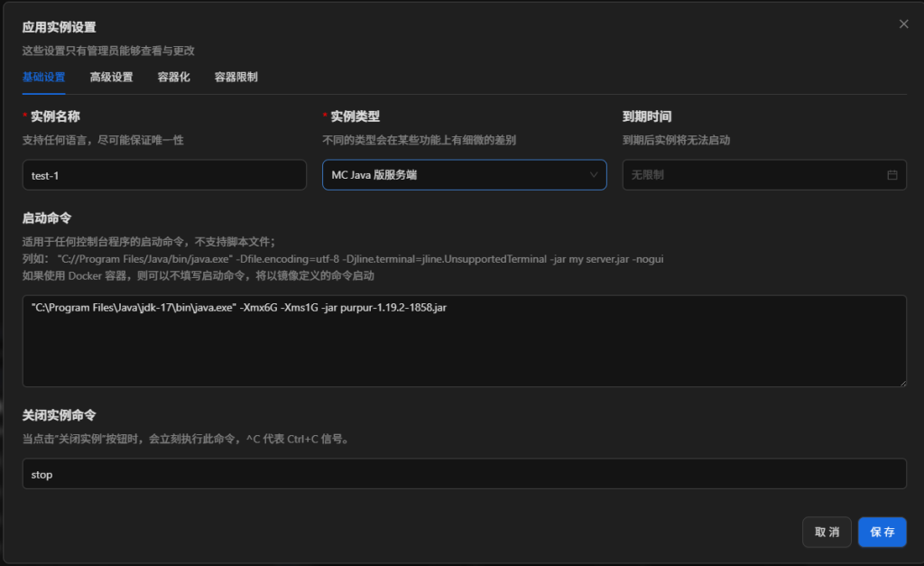The height and width of the screenshot is (566, 924).
Task: Focus the stop command input field
Action: tap(464, 474)
